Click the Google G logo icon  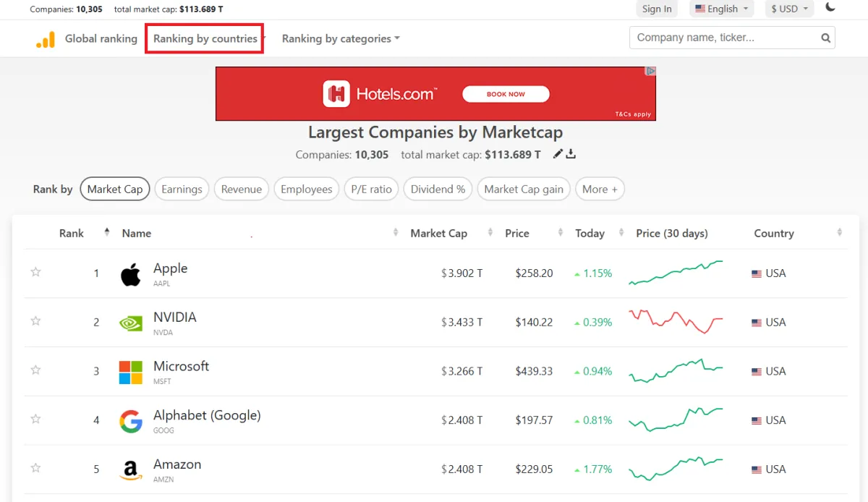131,421
